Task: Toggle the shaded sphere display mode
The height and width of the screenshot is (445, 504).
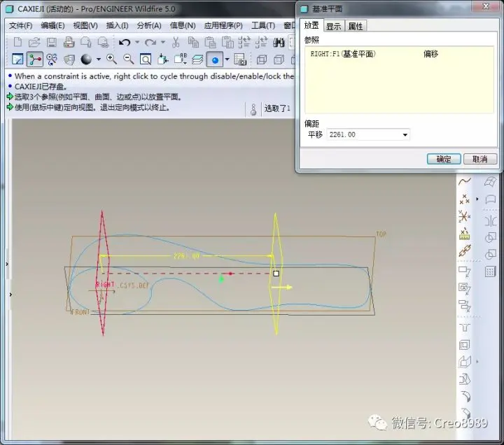Action: click(86, 59)
